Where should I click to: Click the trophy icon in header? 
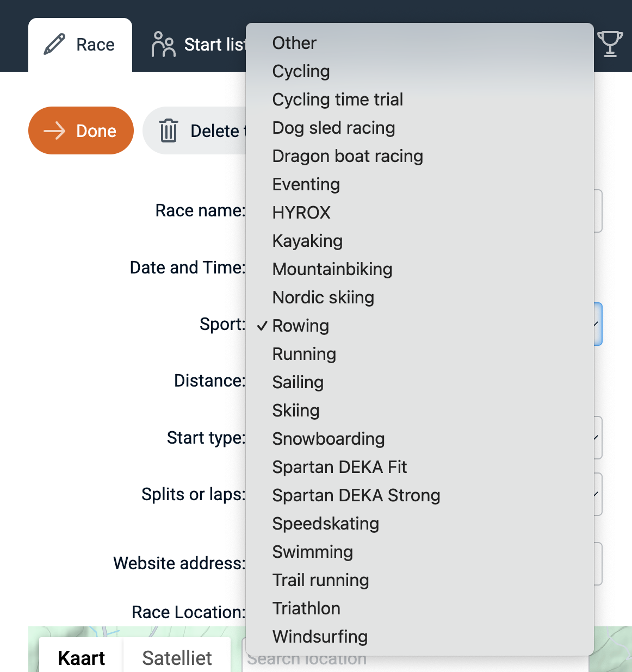click(x=610, y=44)
